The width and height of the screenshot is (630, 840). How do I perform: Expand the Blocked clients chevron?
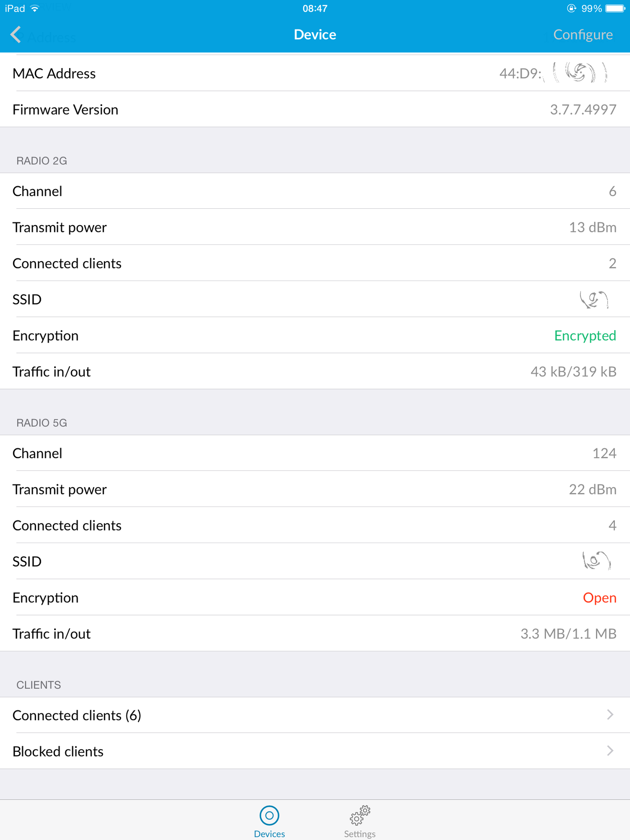tap(610, 751)
